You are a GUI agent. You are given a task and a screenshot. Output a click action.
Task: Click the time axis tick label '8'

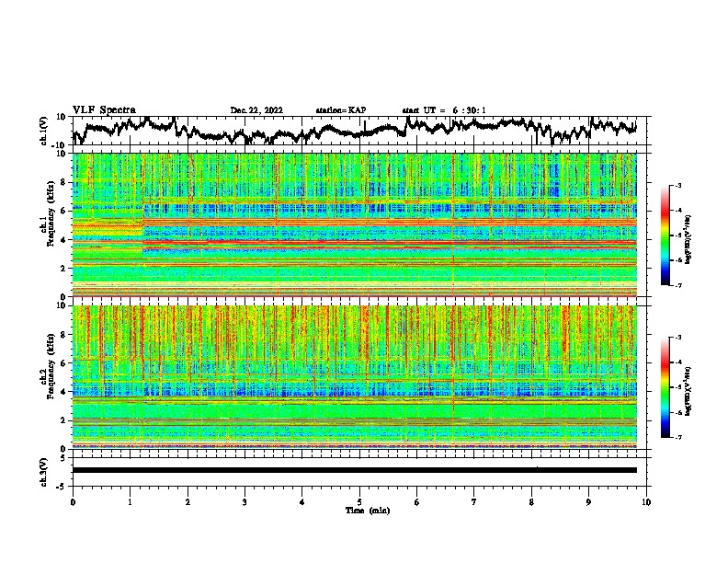531,502
